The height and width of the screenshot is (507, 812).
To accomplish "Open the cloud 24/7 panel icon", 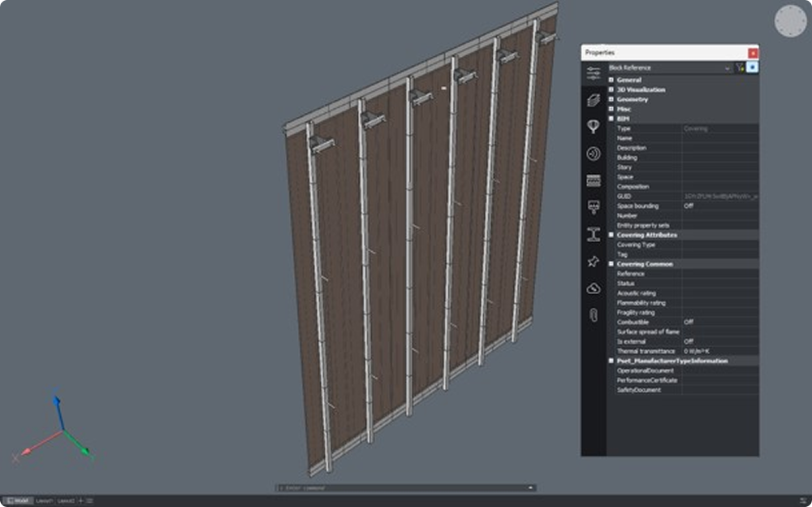I will 594,288.
